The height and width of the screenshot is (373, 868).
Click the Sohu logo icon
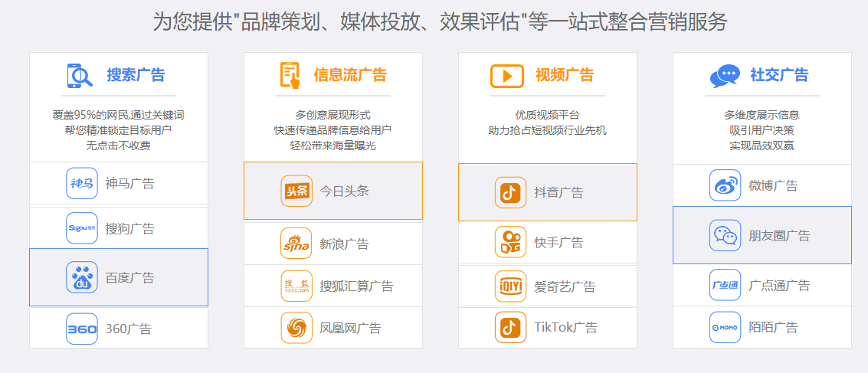pyautogui.click(x=296, y=286)
